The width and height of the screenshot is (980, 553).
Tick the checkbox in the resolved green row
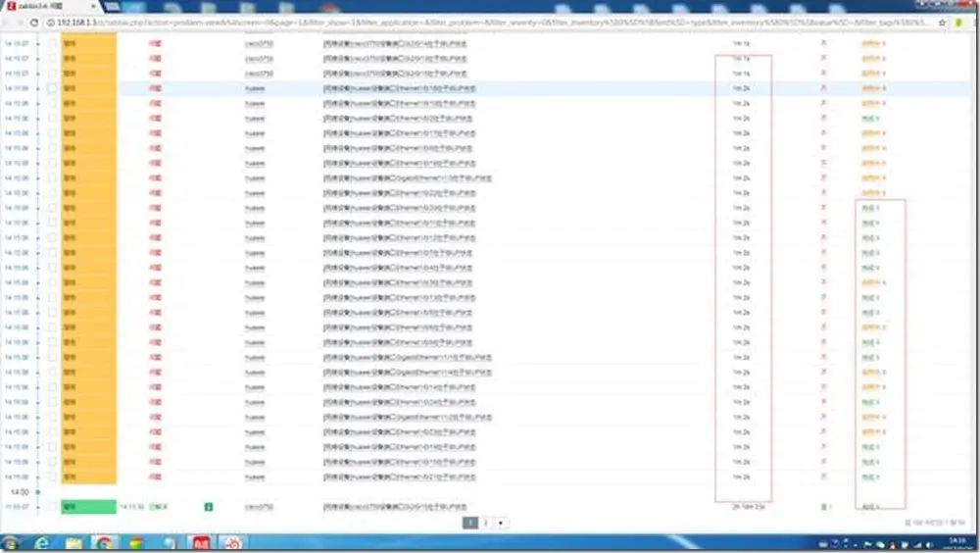click(52, 507)
